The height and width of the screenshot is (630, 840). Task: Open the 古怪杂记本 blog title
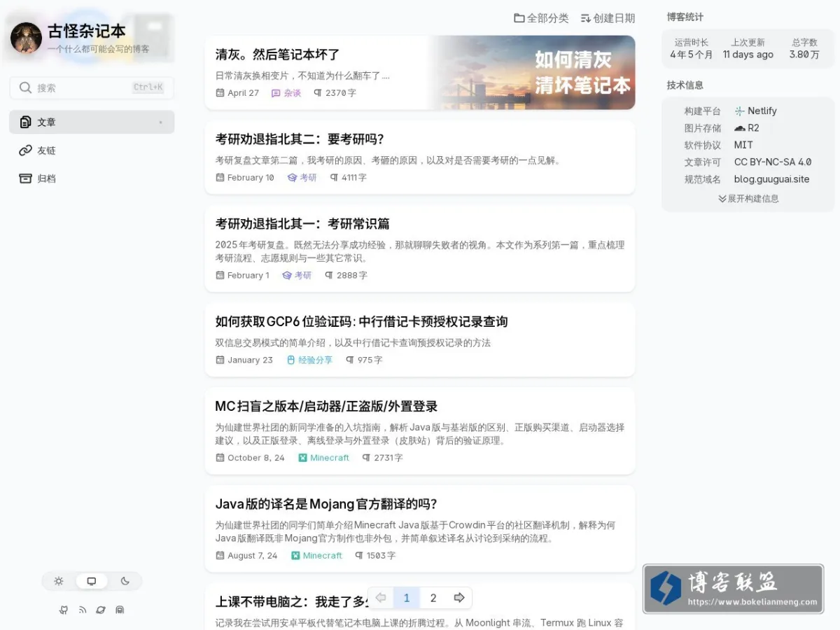87,31
